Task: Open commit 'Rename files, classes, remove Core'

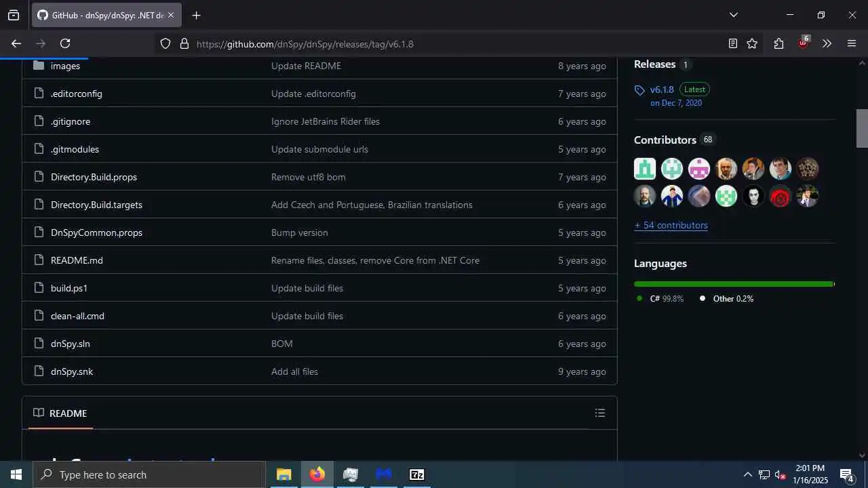Action: (x=375, y=260)
